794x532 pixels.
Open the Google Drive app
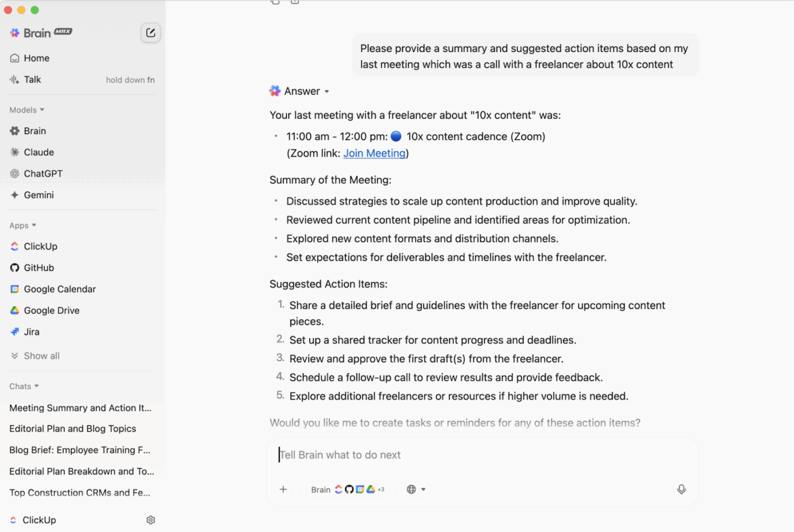(51, 311)
